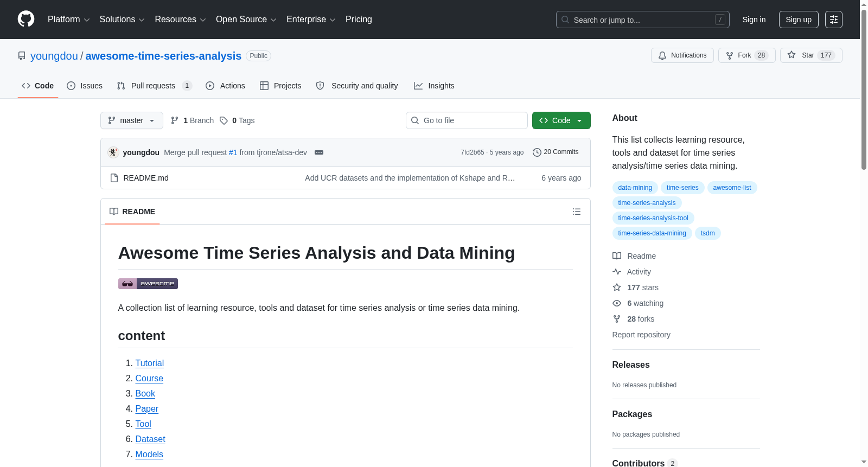
Task: Open pull request #1 link in commit
Action: [233, 152]
